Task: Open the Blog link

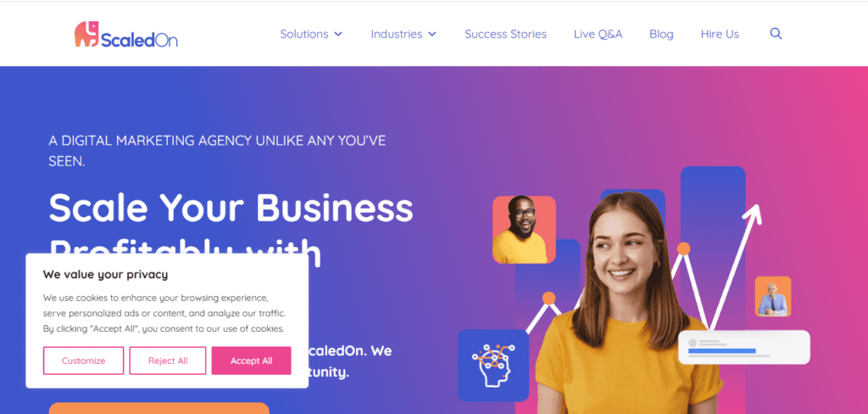Action: pyautogui.click(x=661, y=34)
